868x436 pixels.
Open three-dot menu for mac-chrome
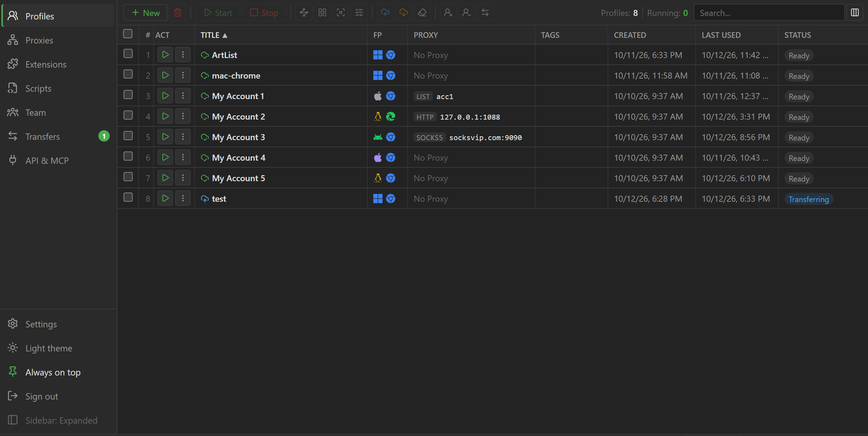183,75
